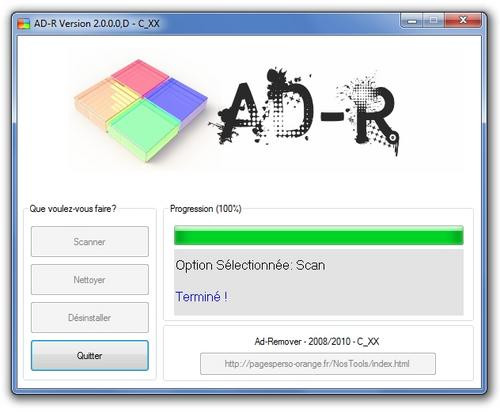This screenshot has height=412, width=500.
Task: Select the Désinstaller button
Action: point(90,317)
